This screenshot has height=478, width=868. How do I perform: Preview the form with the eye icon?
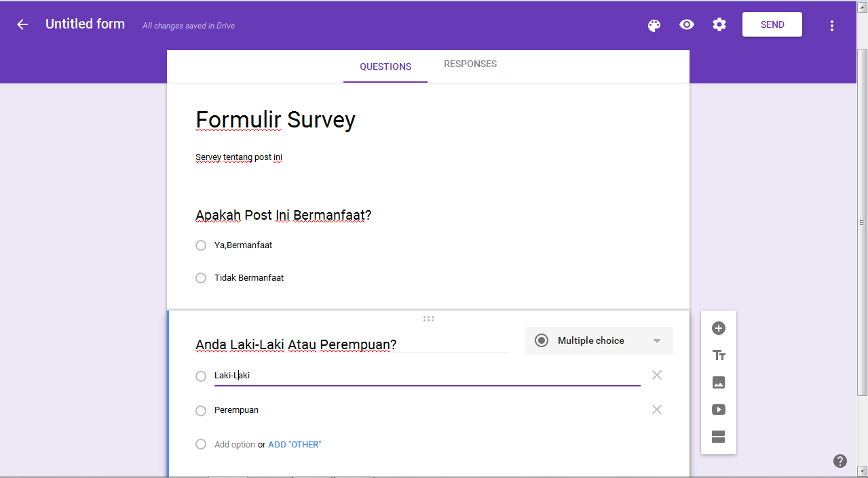(686, 24)
